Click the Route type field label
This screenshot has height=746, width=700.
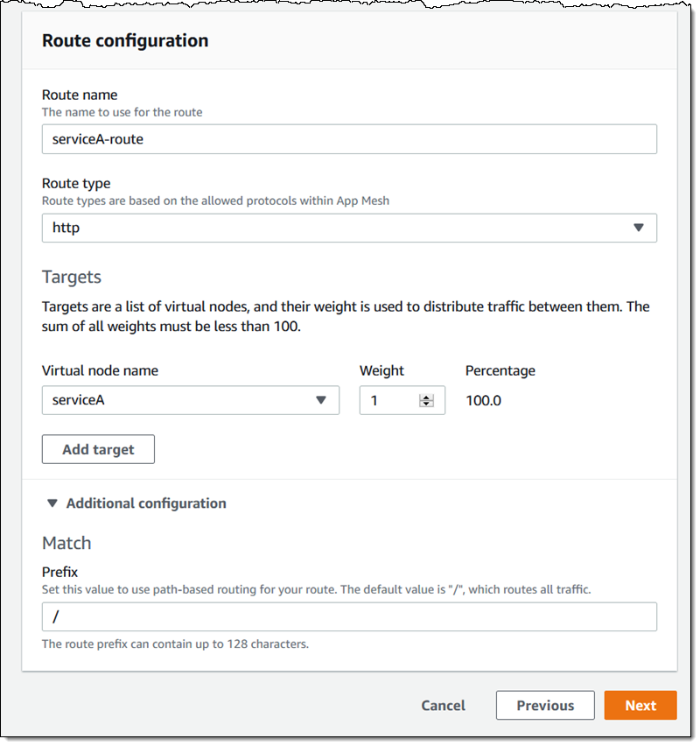tap(76, 183)
